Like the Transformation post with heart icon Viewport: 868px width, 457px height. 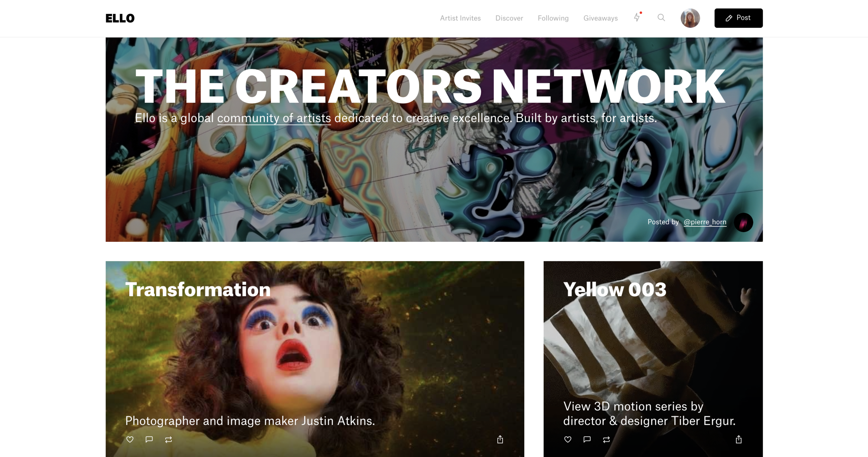coord(130,439)
